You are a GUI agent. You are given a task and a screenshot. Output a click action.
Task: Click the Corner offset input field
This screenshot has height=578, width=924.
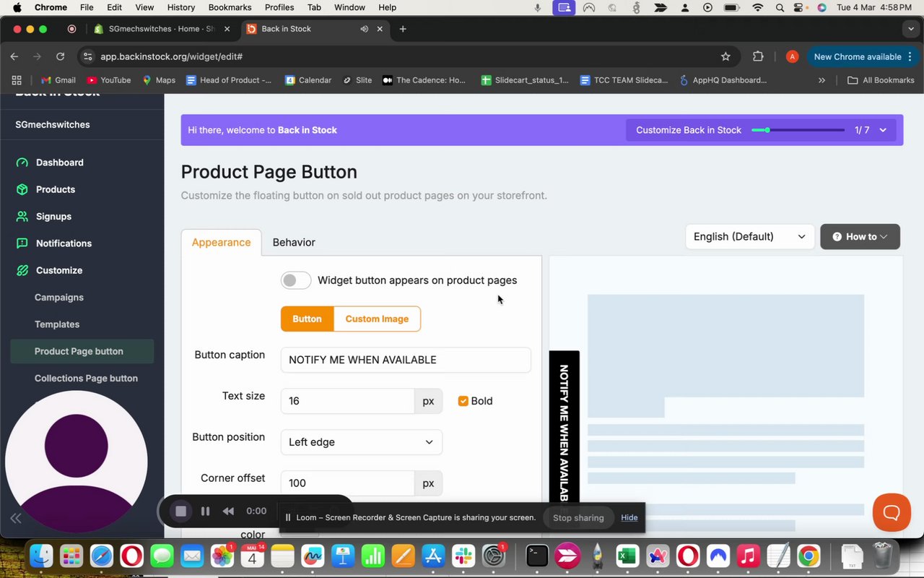[347, 483]
